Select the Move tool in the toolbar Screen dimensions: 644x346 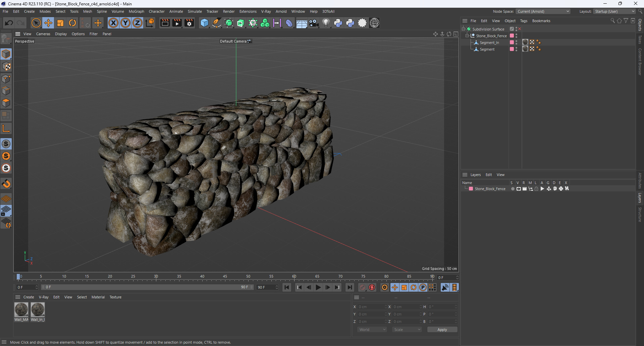tap(48, 23)
